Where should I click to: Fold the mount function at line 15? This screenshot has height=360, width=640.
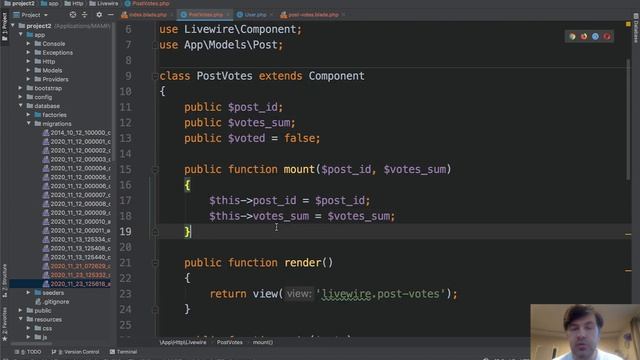[x=155, y=169]
